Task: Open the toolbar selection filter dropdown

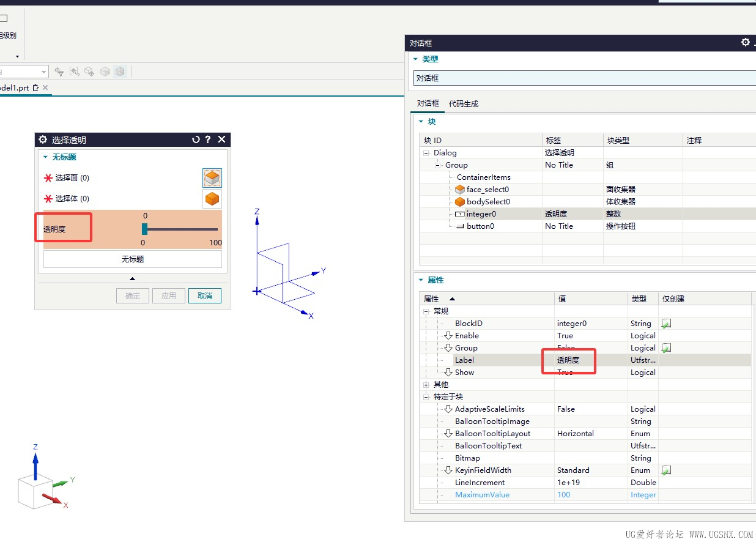Action: 44,72
